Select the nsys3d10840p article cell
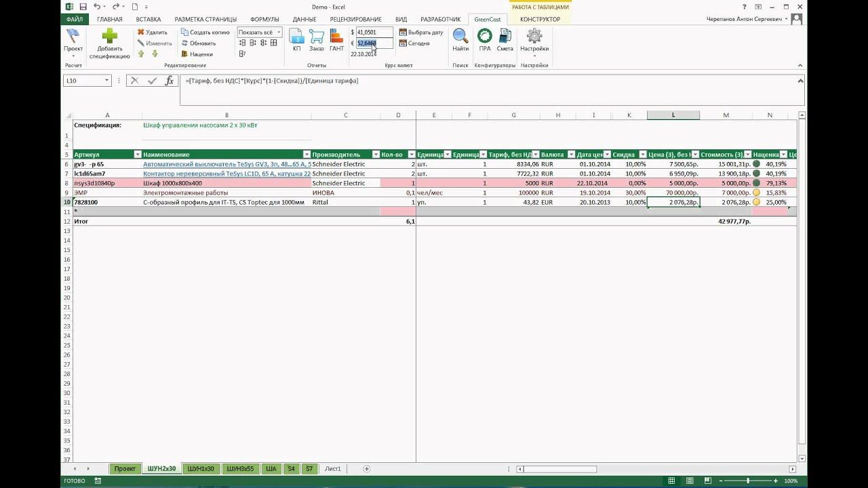The width and height of the screenshot is (868, 488). click(107, 184)
